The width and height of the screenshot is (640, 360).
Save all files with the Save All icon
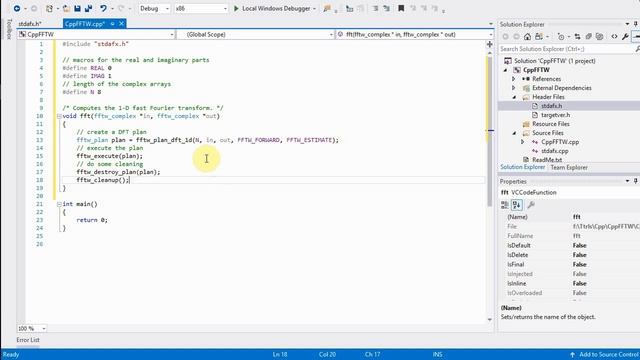click(88, 8)
